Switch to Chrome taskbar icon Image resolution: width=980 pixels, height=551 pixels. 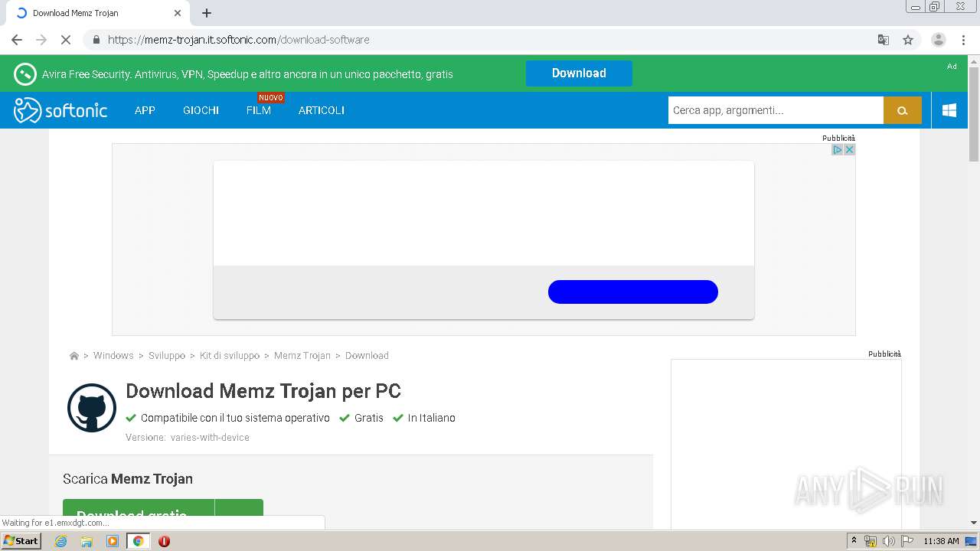(139, 541)
